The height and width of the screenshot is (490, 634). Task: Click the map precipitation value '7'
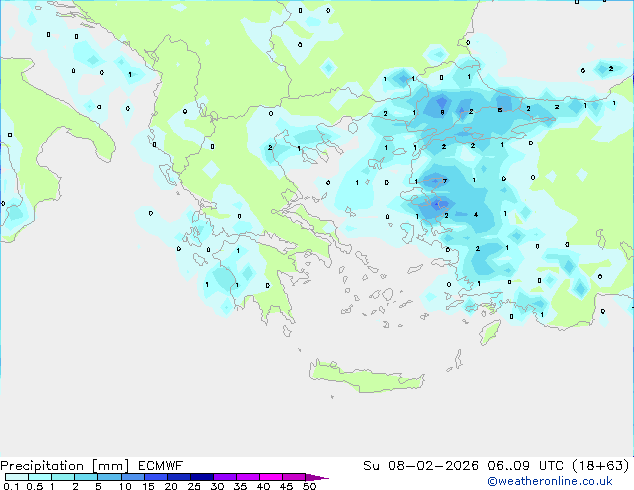[445, 181]
